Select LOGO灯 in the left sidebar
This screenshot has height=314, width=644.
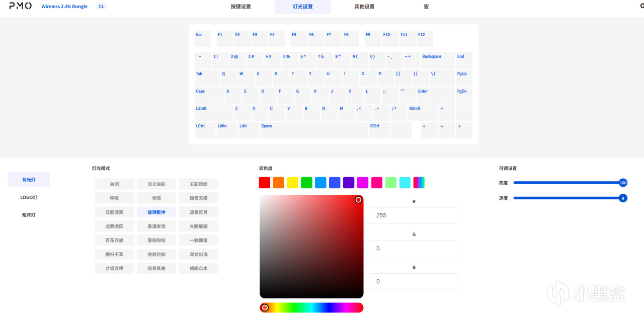(29, 197)
